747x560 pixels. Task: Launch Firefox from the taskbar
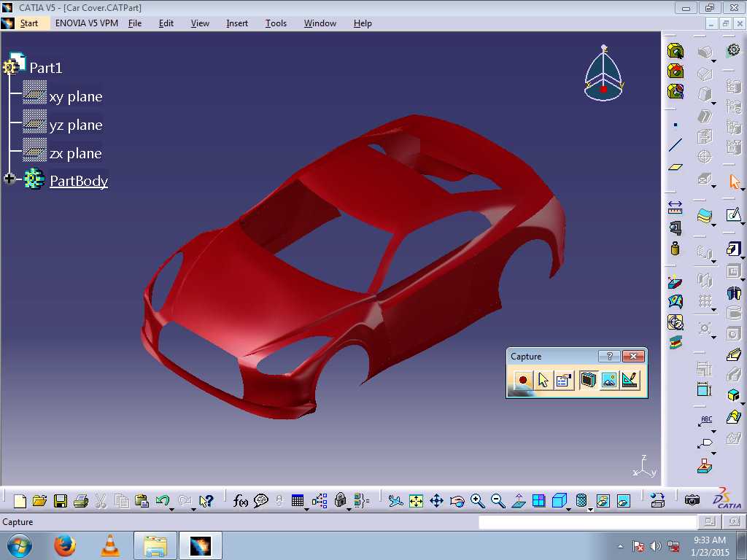tap(65, 545)
